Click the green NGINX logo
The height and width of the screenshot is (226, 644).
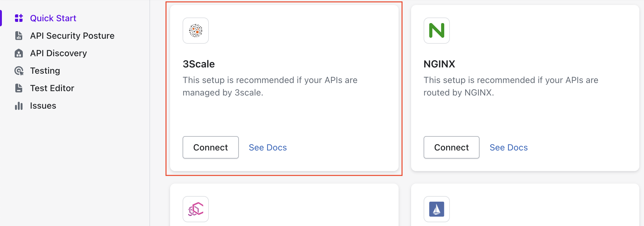(436, 31)
